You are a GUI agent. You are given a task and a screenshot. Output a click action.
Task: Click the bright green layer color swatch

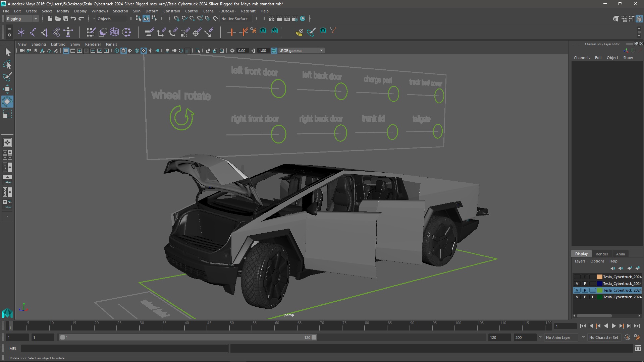599,290
